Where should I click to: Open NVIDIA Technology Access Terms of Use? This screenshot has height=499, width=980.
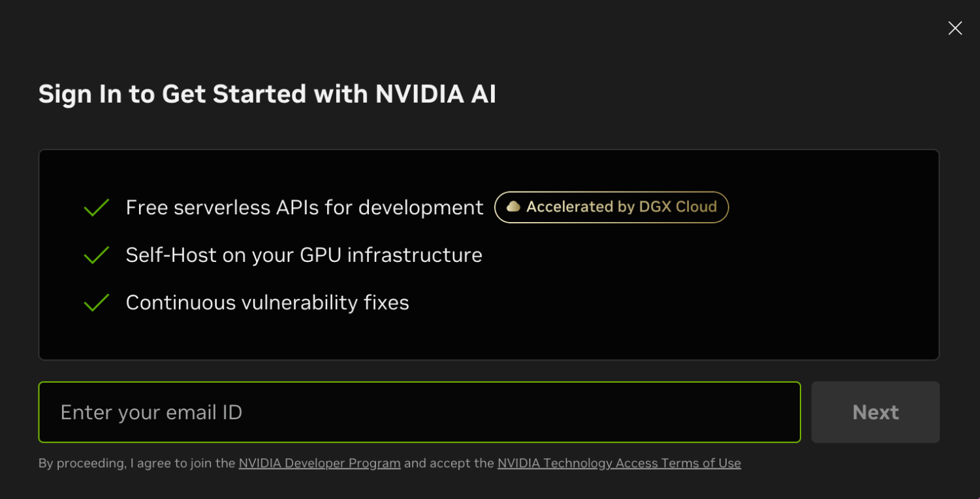click(619, 463)
